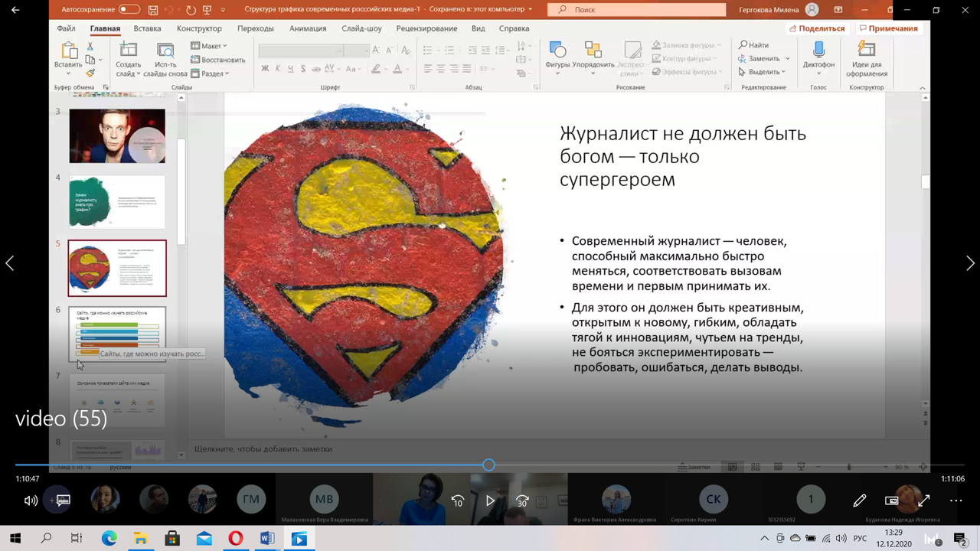Toggle bold Ж formatting
This screenshot has height=551, width=980.
point(265,69)
